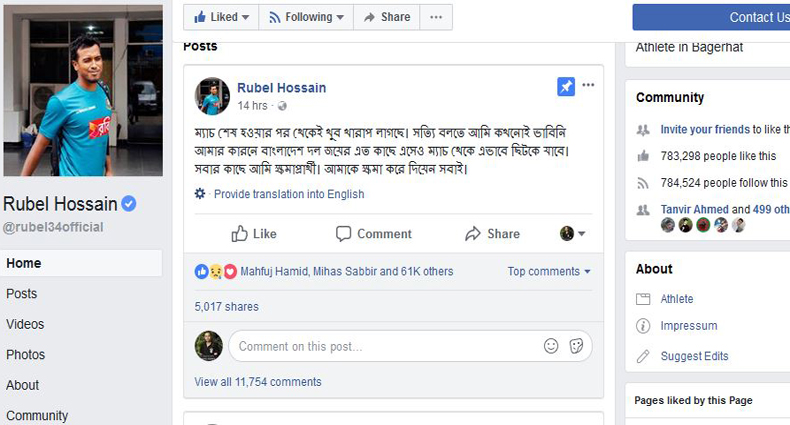Image resolution: width=790 pixels, height=425 pixels.
Task: Click the emoji icon in comment box
Action: 551,346
